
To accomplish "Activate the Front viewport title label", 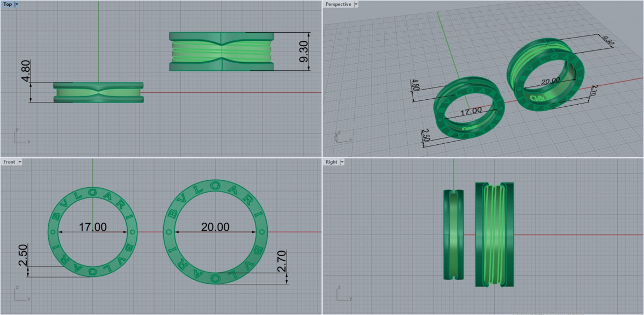I will tap(9, 162).
